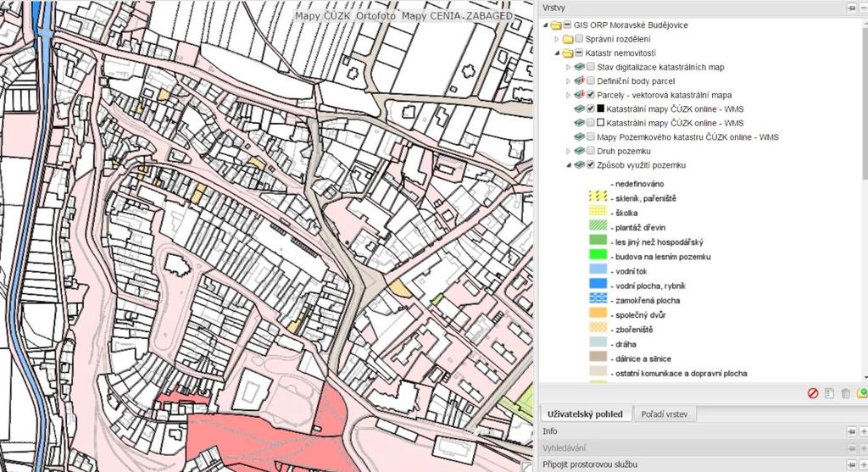The height and width of the screenshot is (472, 868).
Task: Expand the Správní rozdělení folder node
Action: coord(557,39)
